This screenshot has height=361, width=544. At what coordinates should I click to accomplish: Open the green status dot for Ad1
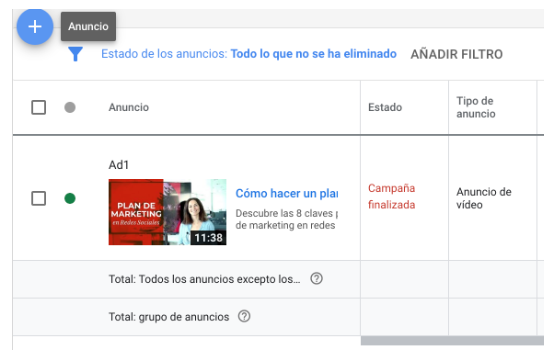coord(70,198)
